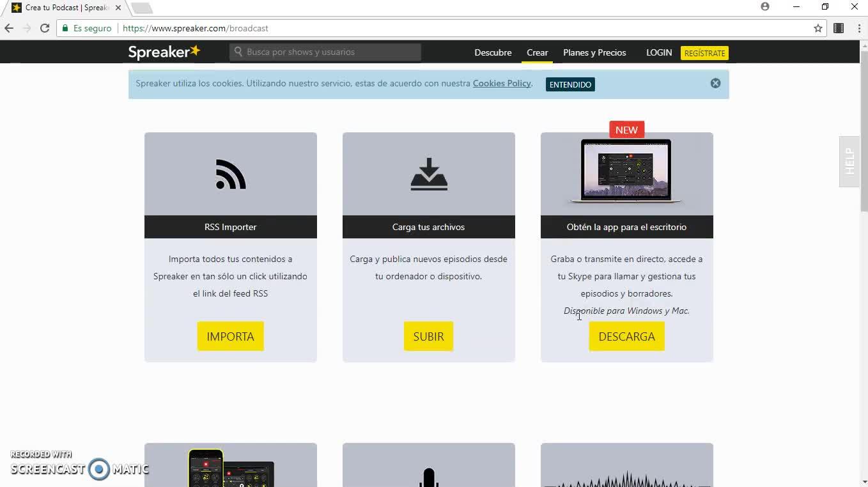Viewport: 868px width, 487px height.
Task: Click the SUBIR button
Action: (x=428, y=336)
